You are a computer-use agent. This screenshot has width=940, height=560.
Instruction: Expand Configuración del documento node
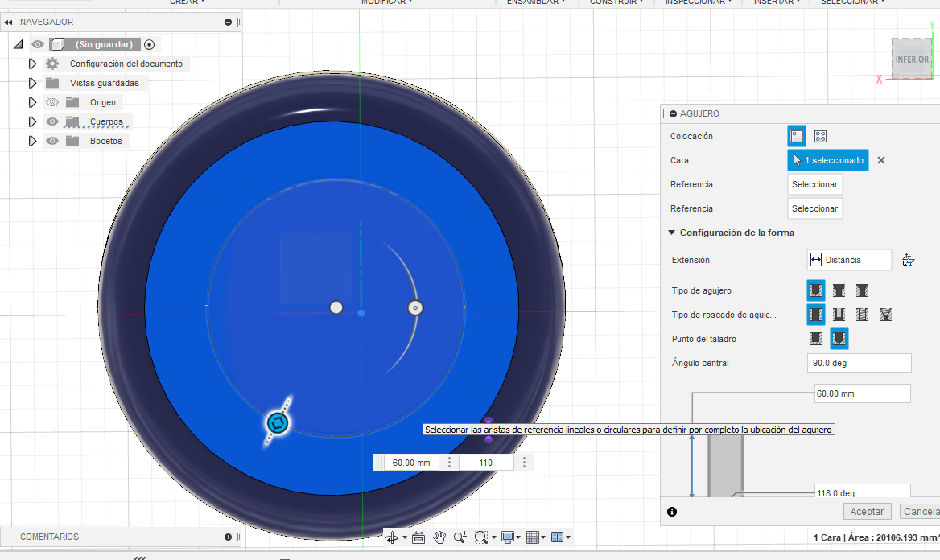[x=33, y=64]
